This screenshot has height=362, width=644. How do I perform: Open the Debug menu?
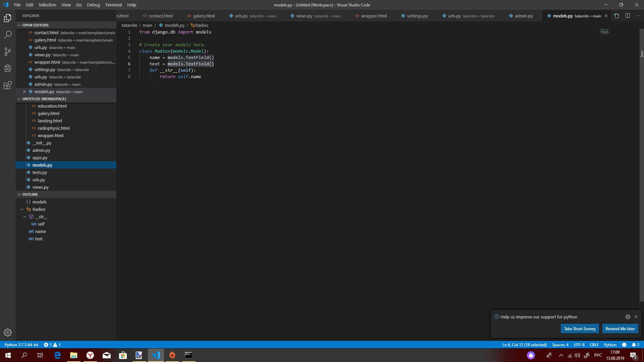[93, 5]
